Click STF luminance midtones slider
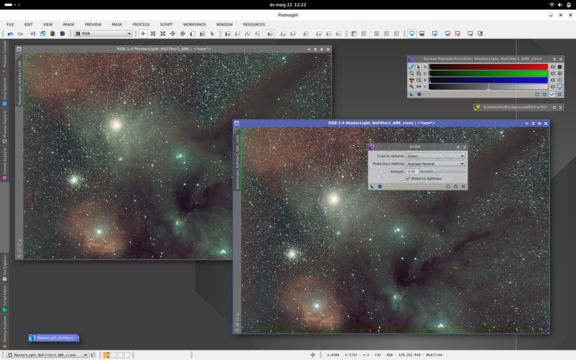The image size is (576, 360). coord(489,87)
